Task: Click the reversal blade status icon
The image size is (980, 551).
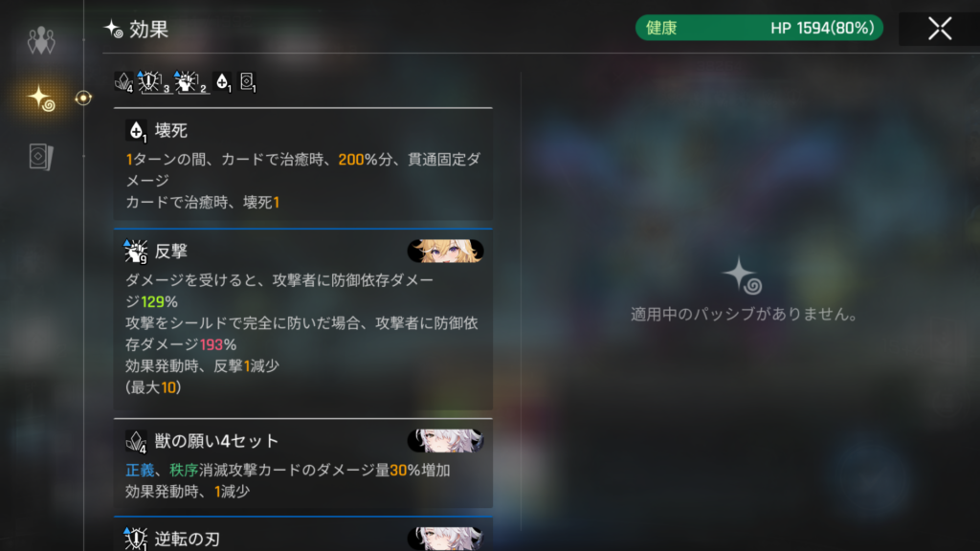Action: pyautogui.click(x=152, y=82)
